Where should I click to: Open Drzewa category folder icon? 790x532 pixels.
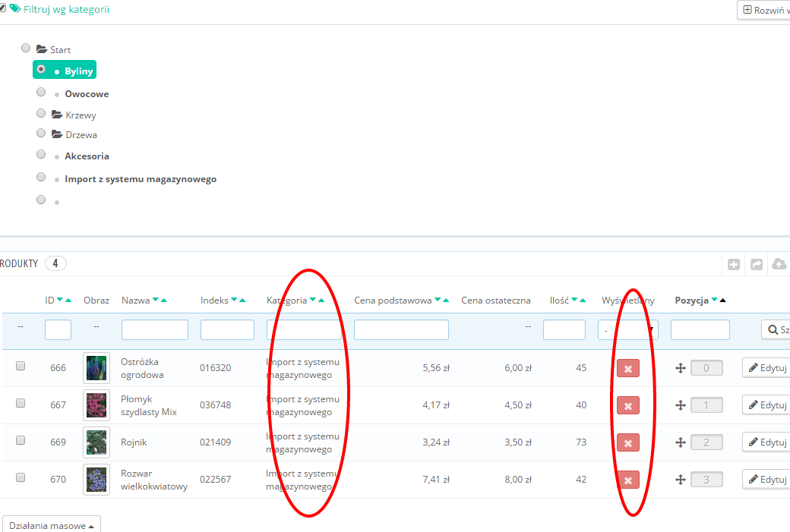pos(57,134)
